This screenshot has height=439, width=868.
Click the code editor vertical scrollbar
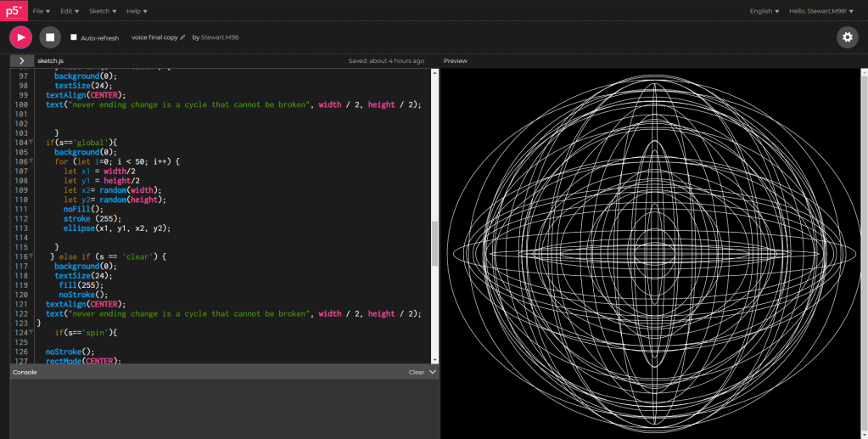(435, 245)
